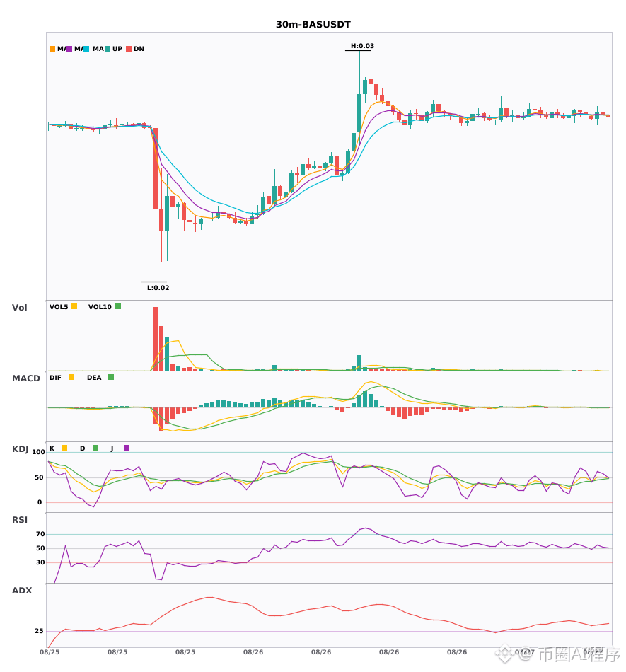Click the RSI axis value 30
Image resolution: width=626 pixels, height=672 pixels.
tap(40, 562)
